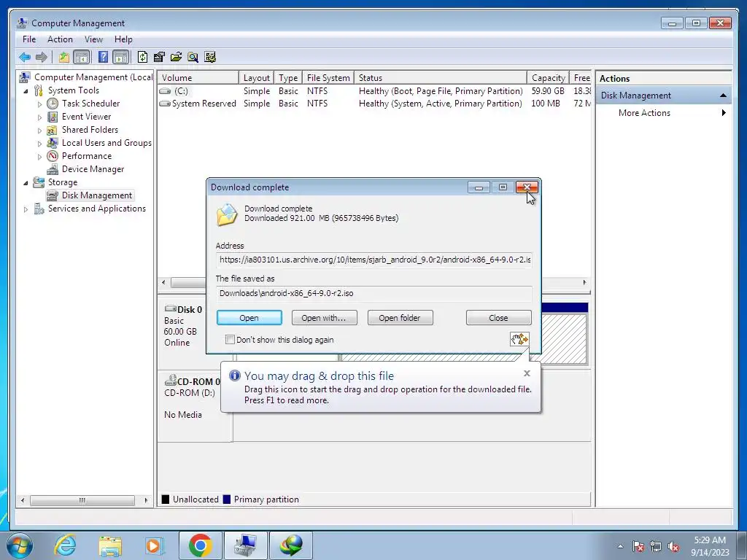Check Don't show this dialog again

230,340
